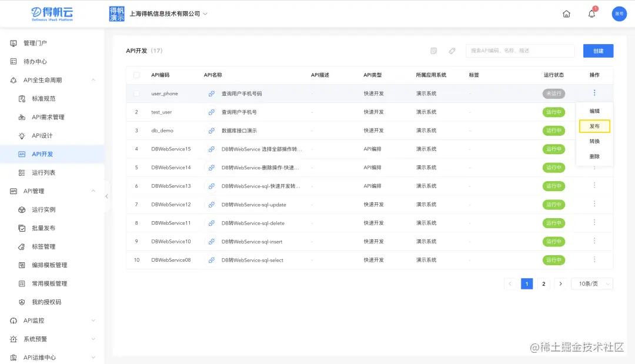The width and height of the screenshot is (635, 364).
Task: Select 发布 from the actions menu
Action: [x=594, y=126]
